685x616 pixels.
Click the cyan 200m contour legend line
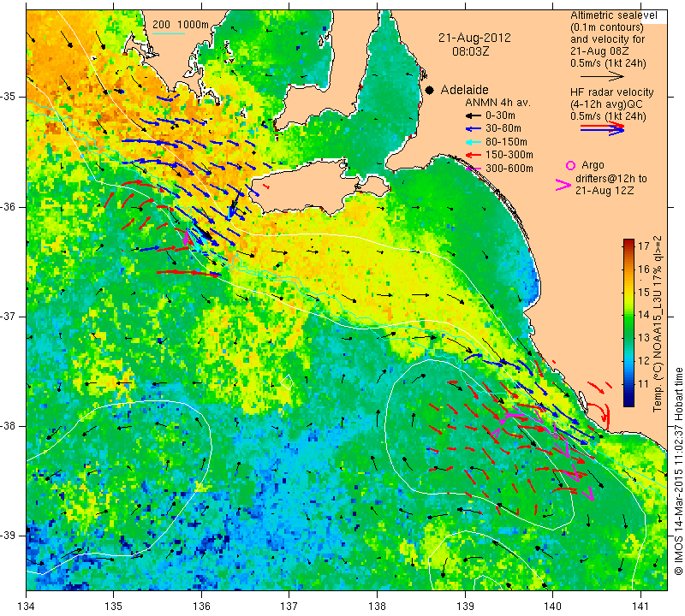coord(168,33)
